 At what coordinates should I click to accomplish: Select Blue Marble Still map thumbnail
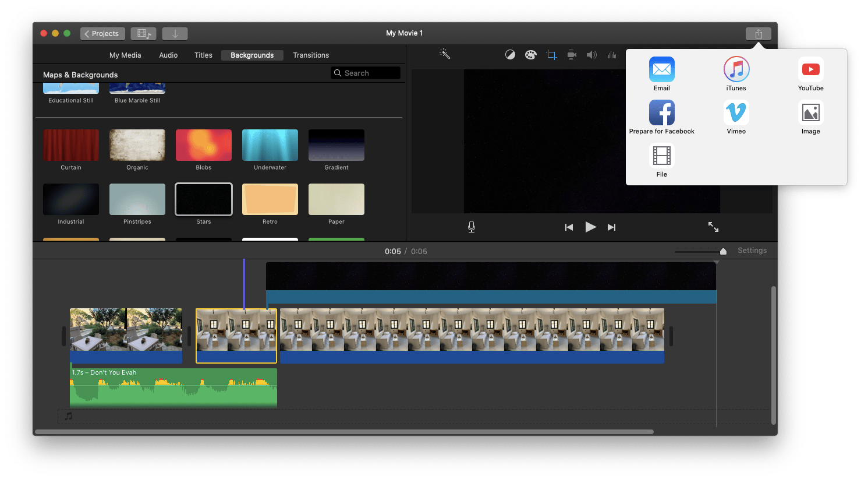[137, 89]
